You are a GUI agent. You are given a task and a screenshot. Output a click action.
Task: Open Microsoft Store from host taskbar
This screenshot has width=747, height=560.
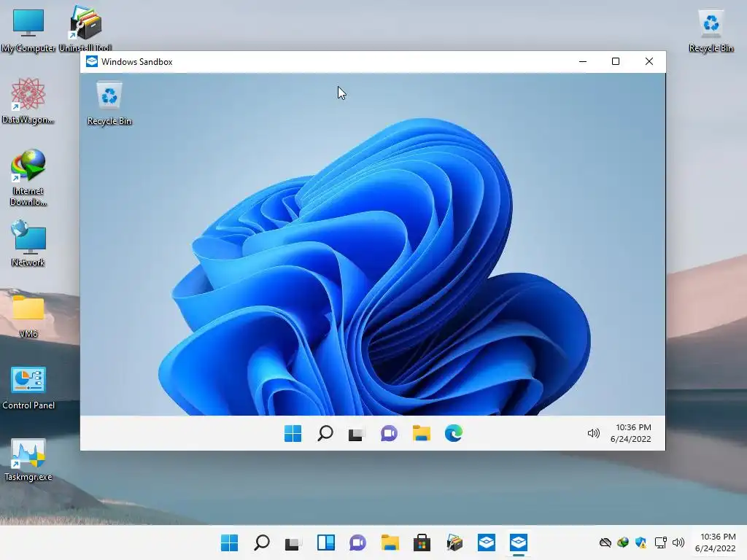pos(422,542)
